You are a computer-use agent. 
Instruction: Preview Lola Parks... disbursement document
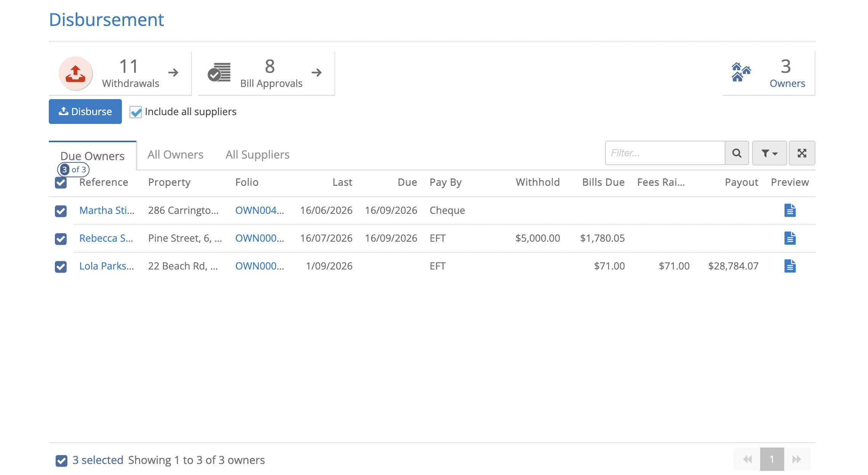790,266
